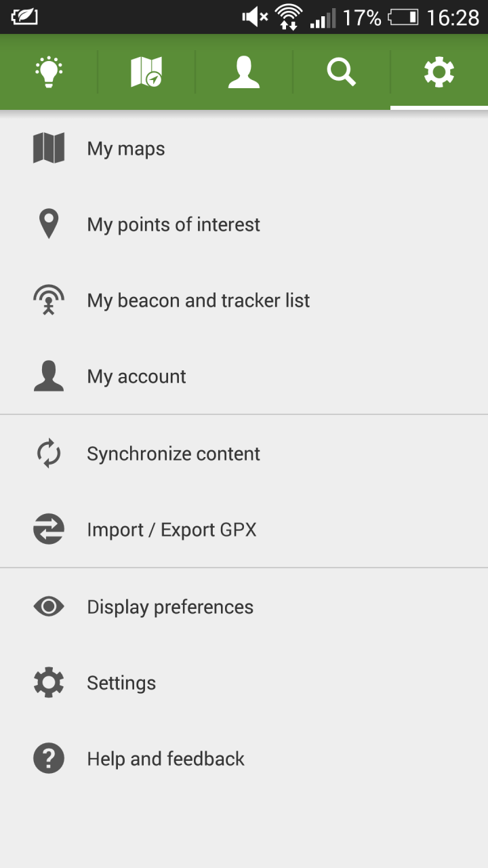Select Synchronize content
Image resolution: width=488 pixels, height=868 pixels.
pyautogui.click(x=174, y=454)
